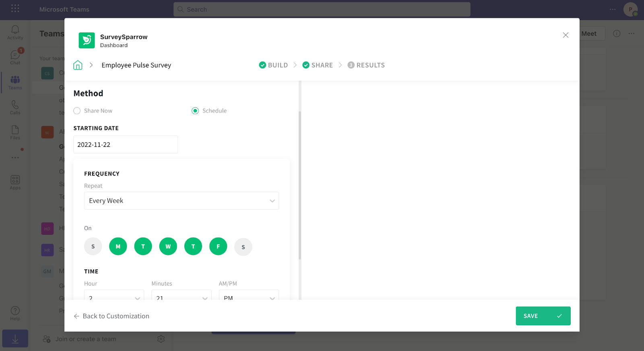Click the 'TIME' label

point(91,271)
